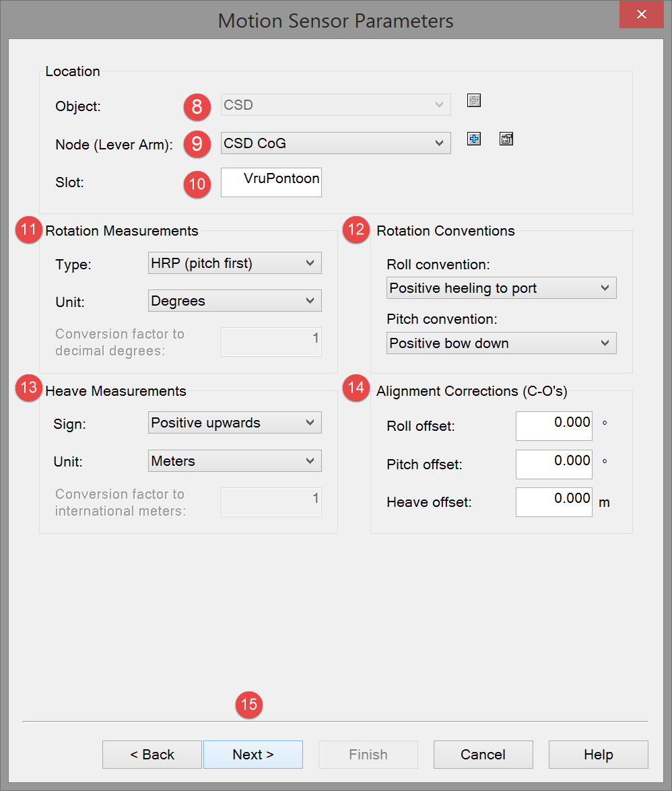Expand the rotation Type dropdown showing HRP

[x=234, y=263]
